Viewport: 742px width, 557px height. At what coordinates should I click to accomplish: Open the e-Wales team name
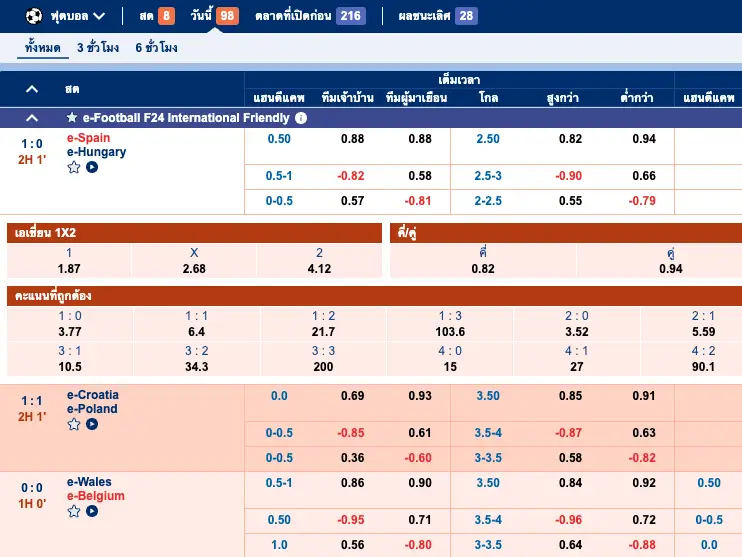[89, 482]
